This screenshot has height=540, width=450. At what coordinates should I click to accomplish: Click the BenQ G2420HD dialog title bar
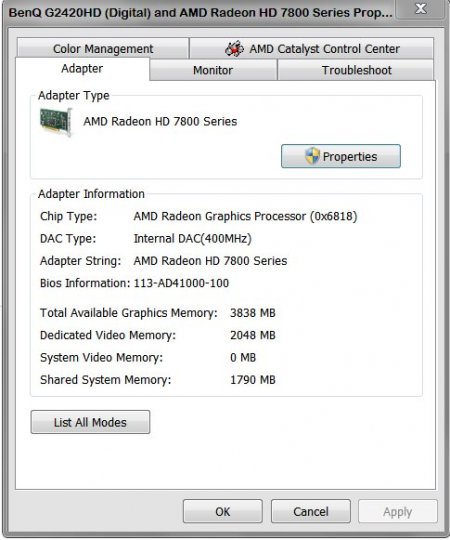click(200, 13)
